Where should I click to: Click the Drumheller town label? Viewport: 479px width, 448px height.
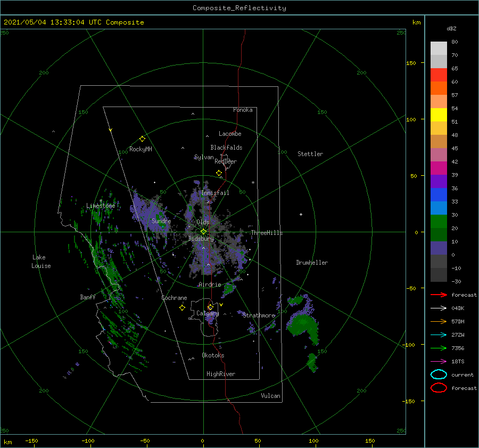coord(312,263)
